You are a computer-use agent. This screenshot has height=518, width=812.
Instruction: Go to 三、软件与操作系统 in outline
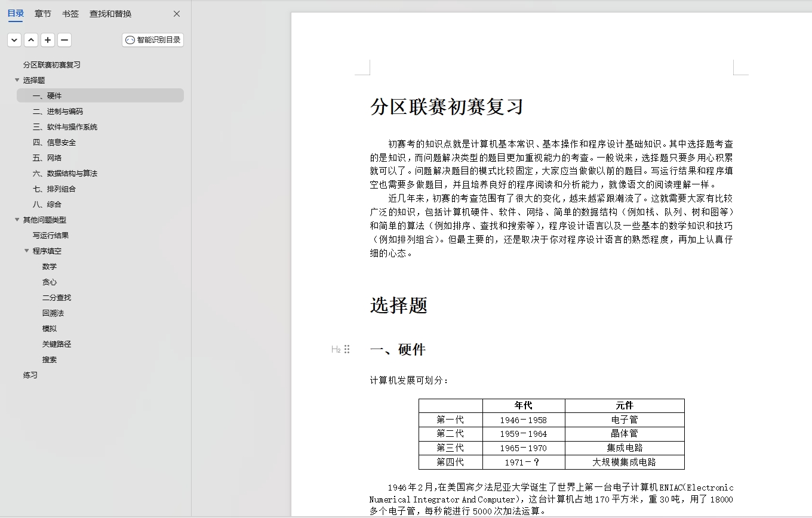[65, 127]
